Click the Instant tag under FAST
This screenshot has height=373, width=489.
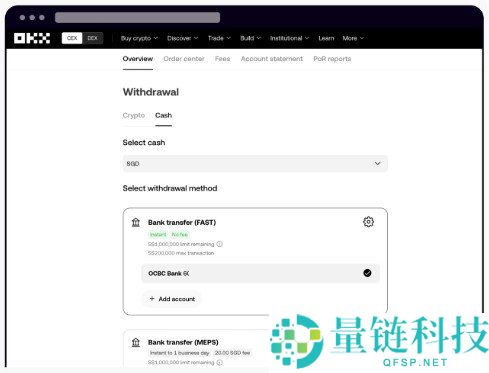tap(158, 235)
